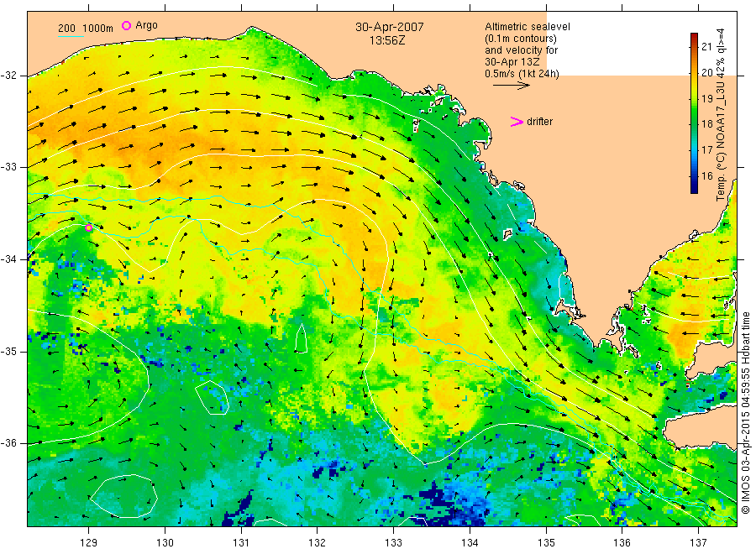Click the color bar value 16
The image size is (756, 554).
tap(706, 175)
